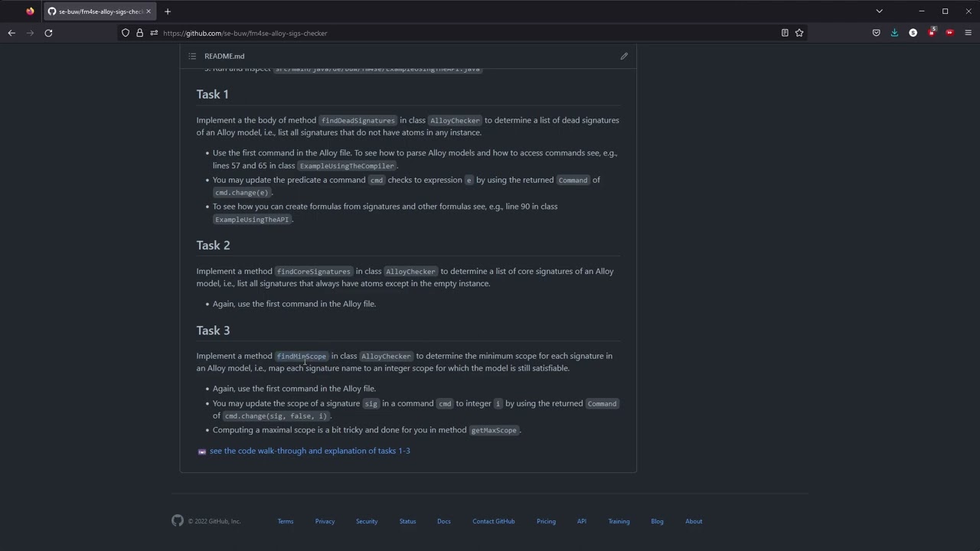Viewport: 980px width, 551px height.
Task: Open red extension with badge 5
Action: (x=932, y=32)
